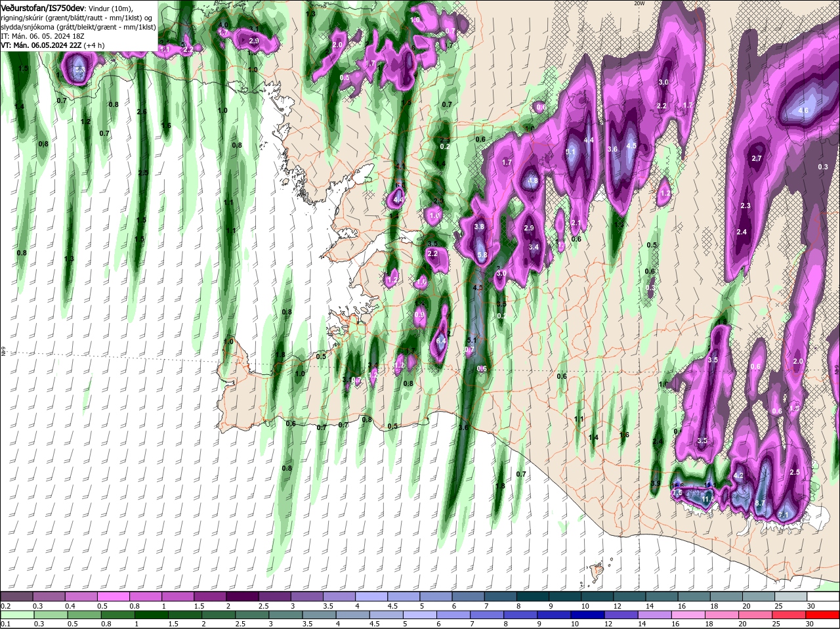Click the top legend swatch between 4.5 and 5
The image size is (840, 629).
(x=404, y=596)
